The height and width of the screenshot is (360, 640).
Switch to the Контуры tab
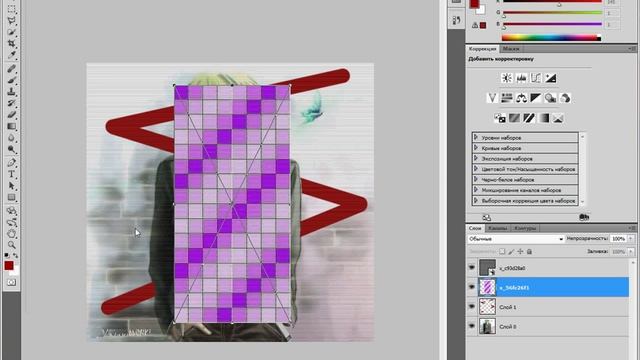coord(525,228)
